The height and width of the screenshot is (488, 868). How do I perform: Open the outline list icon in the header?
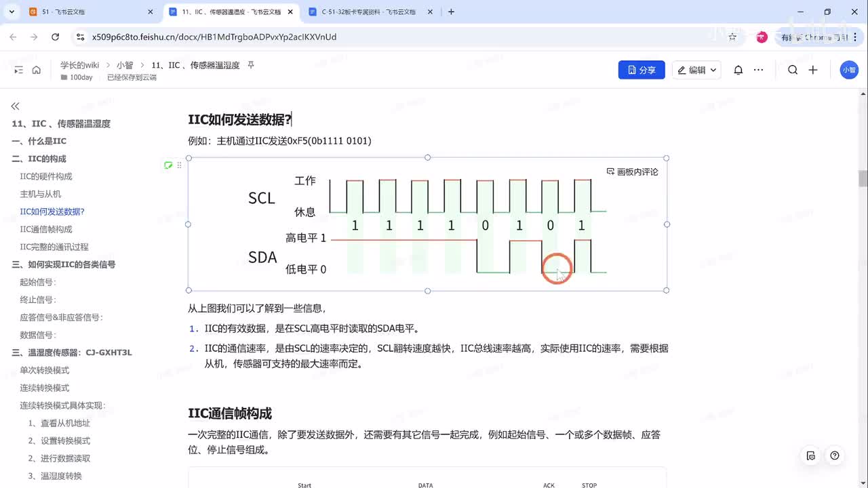click(x=18, y=70)
